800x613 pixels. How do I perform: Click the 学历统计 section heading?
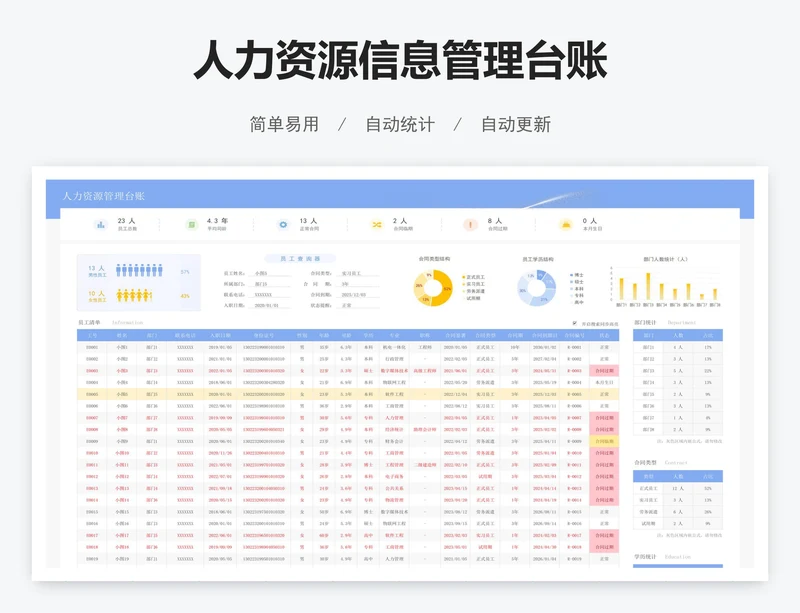point(645,556)
